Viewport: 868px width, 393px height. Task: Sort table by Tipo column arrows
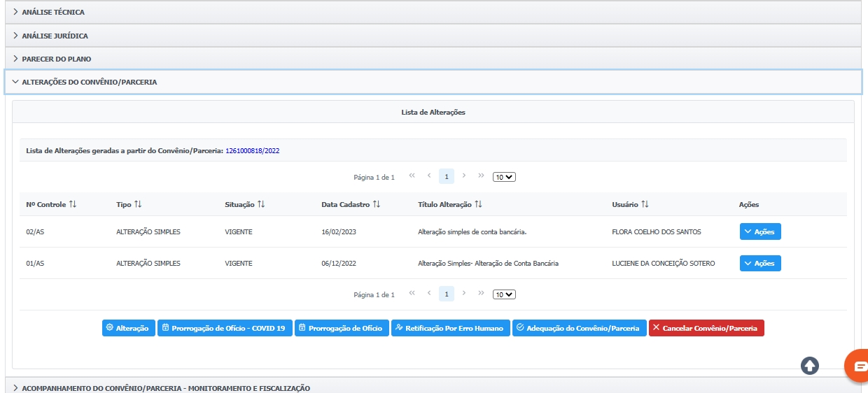pyautogui.click(x=138, y=204)
